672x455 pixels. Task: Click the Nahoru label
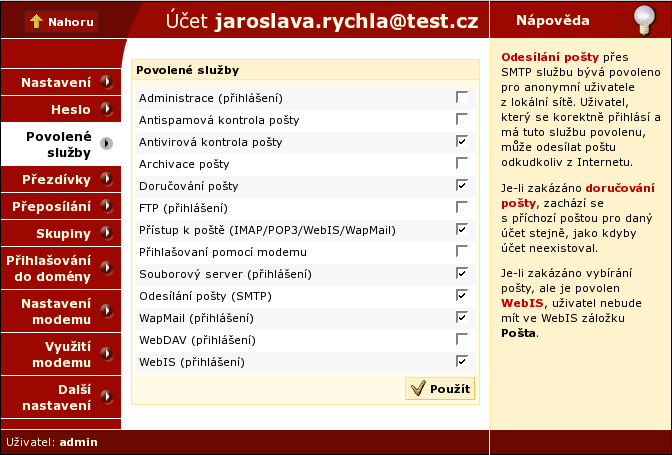click(71, 22)
